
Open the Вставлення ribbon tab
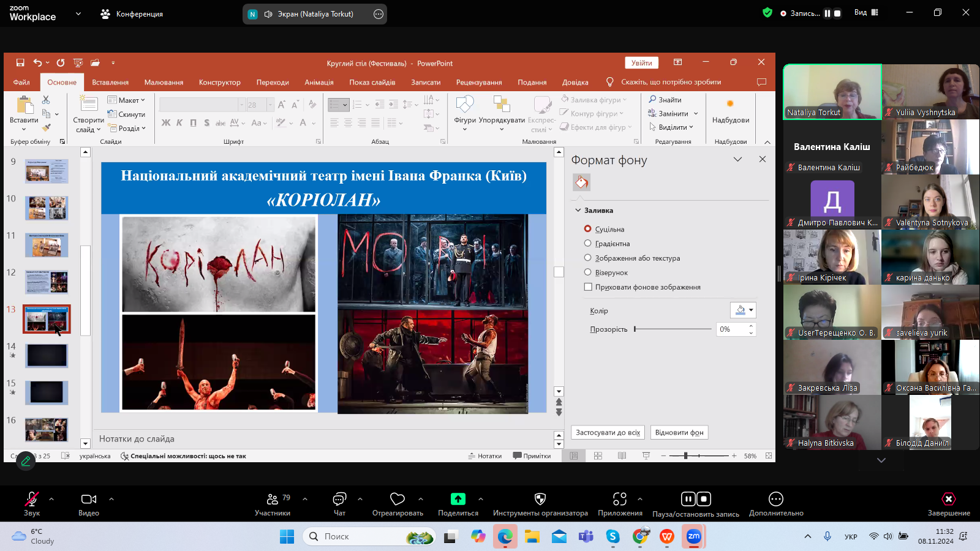point(110,82)
